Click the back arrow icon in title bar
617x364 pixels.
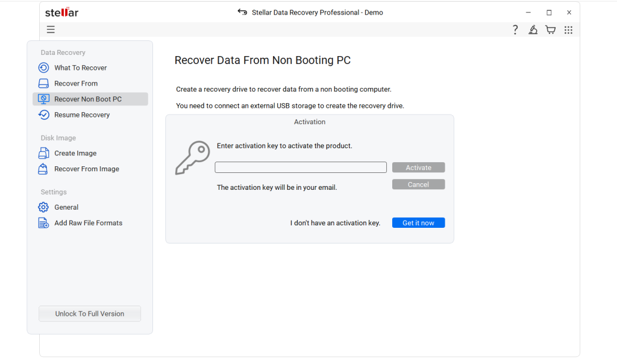pos(242,12)
